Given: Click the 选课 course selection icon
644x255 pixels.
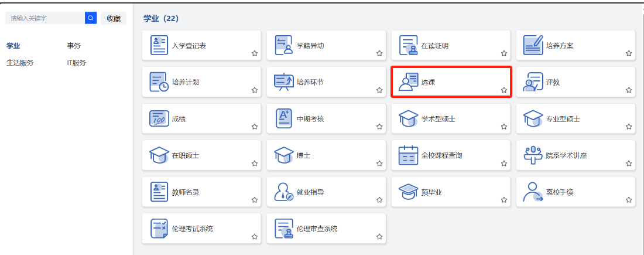Looking at the screenshot, I should [x=408, y=82].
